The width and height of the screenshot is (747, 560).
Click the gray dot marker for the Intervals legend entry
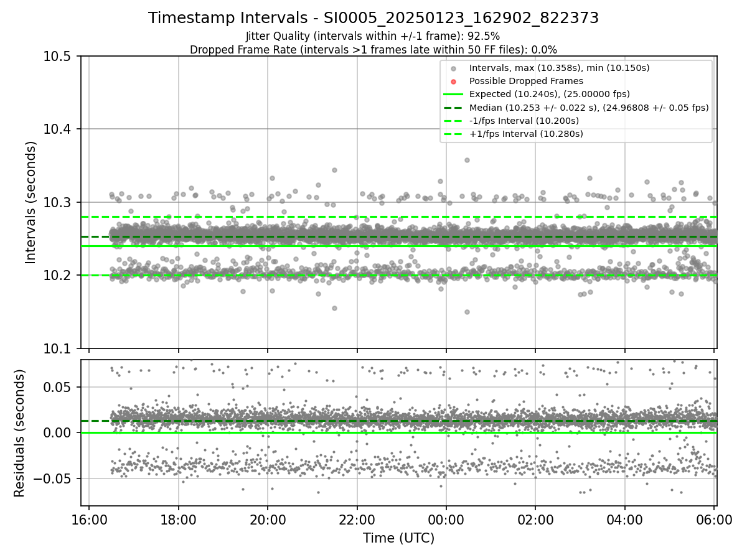click(454, 68)
